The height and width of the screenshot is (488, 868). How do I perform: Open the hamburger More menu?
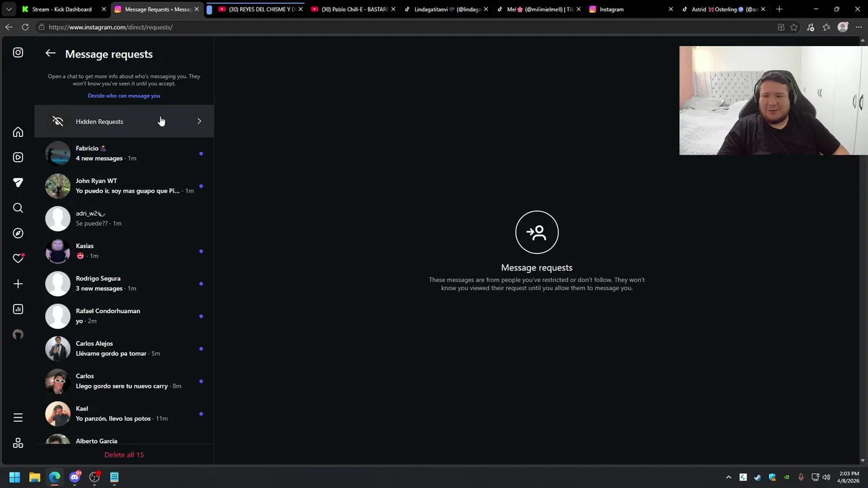pos(18,418)
